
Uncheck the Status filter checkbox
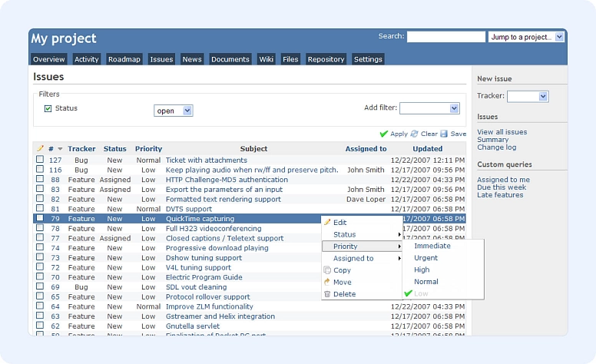(48, 108)
